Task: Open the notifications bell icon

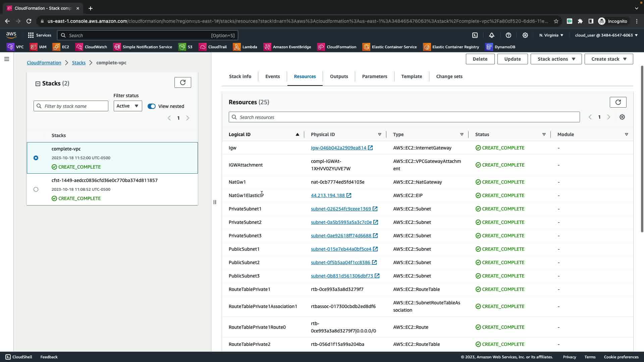Action: 492,35
